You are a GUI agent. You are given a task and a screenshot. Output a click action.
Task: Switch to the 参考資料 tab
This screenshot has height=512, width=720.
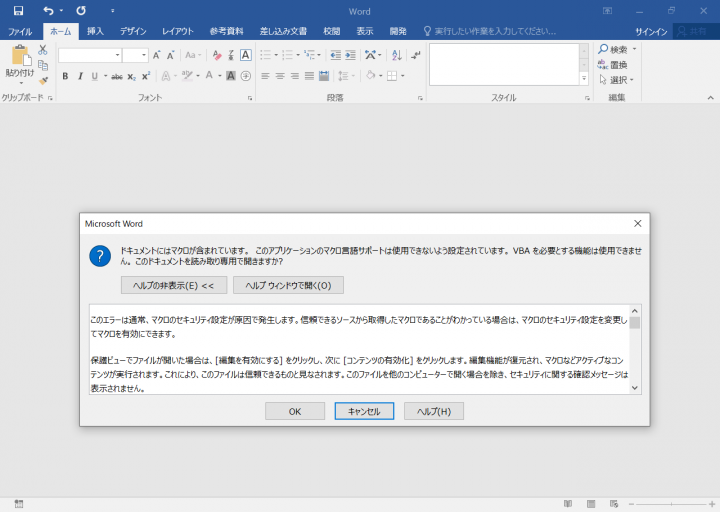click(226, 31)
